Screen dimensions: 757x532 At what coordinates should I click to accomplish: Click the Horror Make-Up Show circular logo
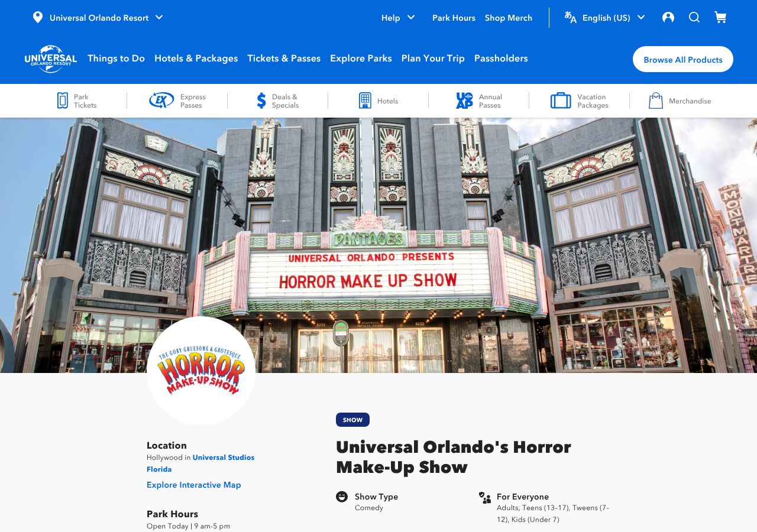point(201,371)
